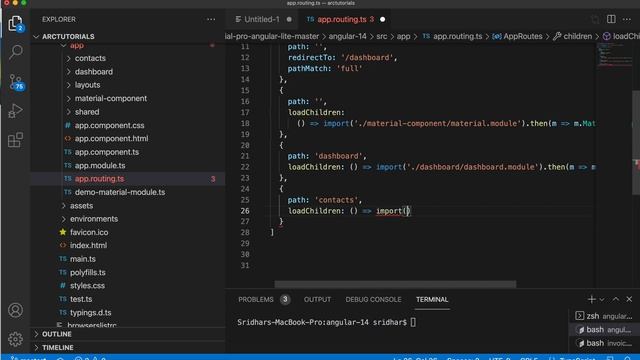Expand the TIMELINE section
This screenshot has height=360, width=640.
pyautogui.click(x=128, y=347)
